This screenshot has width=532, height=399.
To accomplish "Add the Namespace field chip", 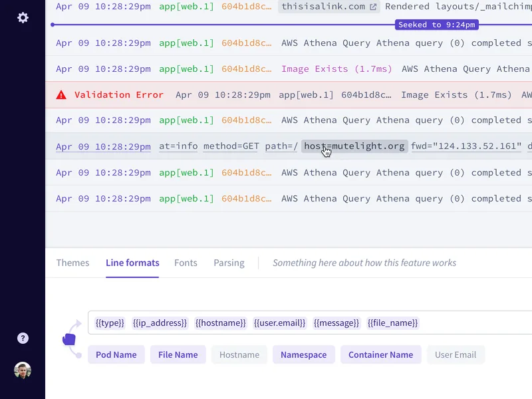I will click(304, 354).
